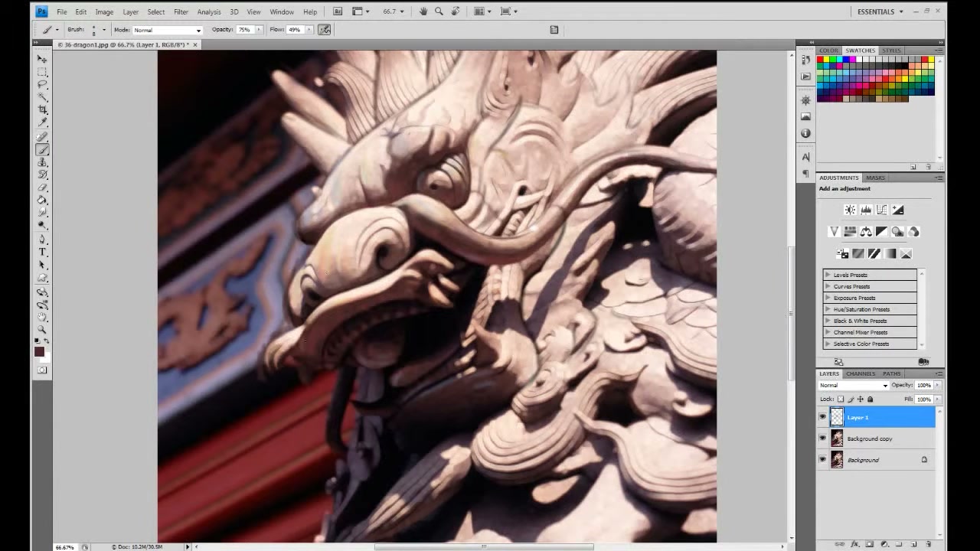Hide Layer 1 visibility eye

tap(822, 417)
